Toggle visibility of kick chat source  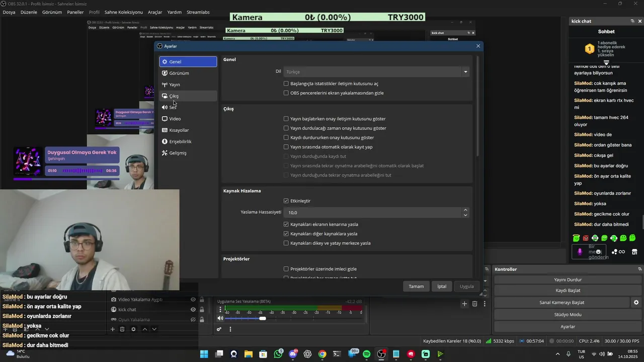click(193, 310)
